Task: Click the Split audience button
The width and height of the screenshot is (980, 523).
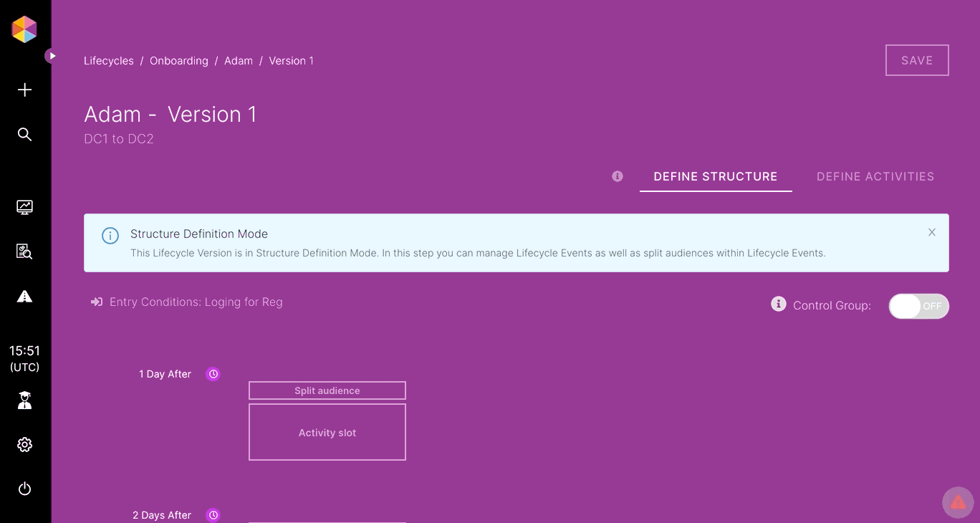Action: coord(327,390)
